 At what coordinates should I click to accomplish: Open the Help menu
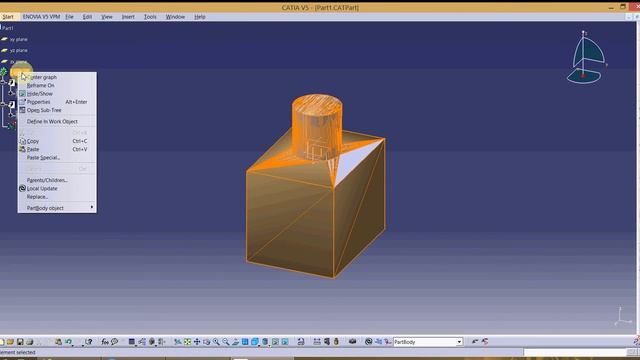click(200, 17)
